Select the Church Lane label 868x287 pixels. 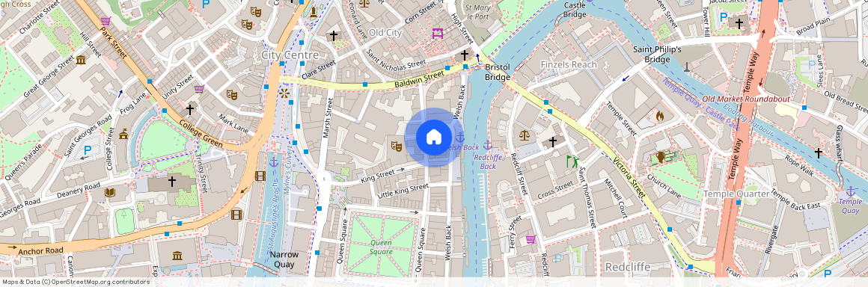coord(664,186)
